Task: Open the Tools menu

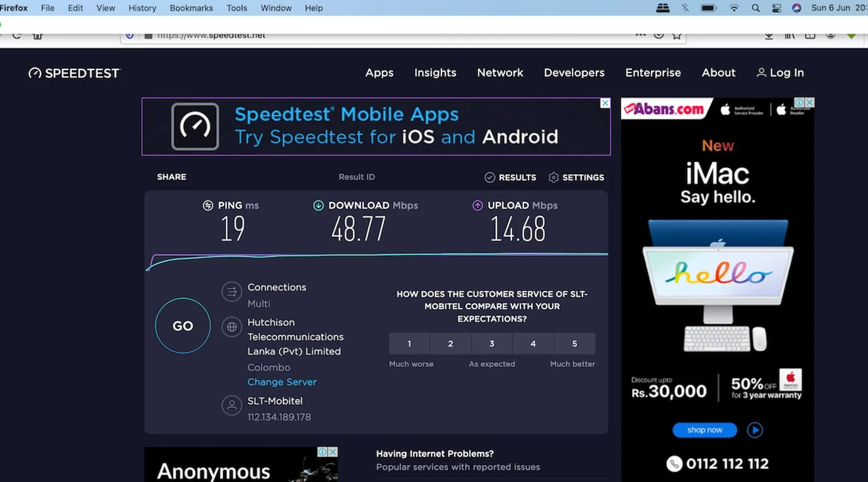Action: tap(237, 8)
